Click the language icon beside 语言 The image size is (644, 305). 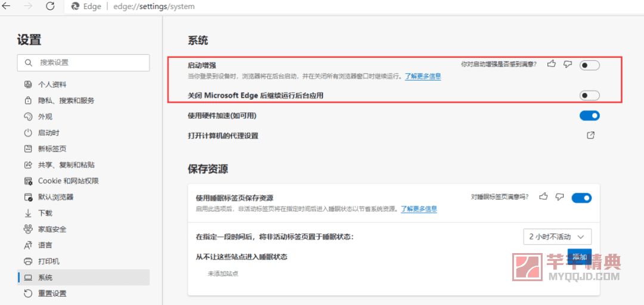[29, 245]
